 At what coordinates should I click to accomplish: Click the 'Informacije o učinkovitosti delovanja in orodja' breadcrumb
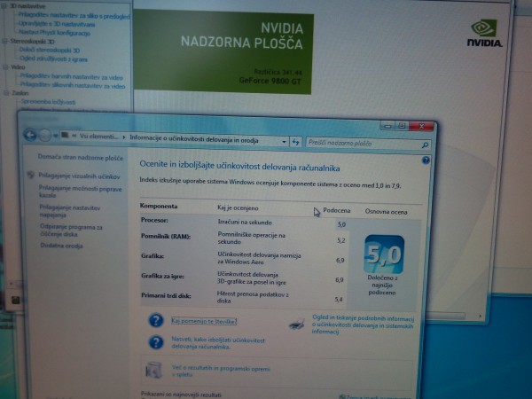click(193, 139)
